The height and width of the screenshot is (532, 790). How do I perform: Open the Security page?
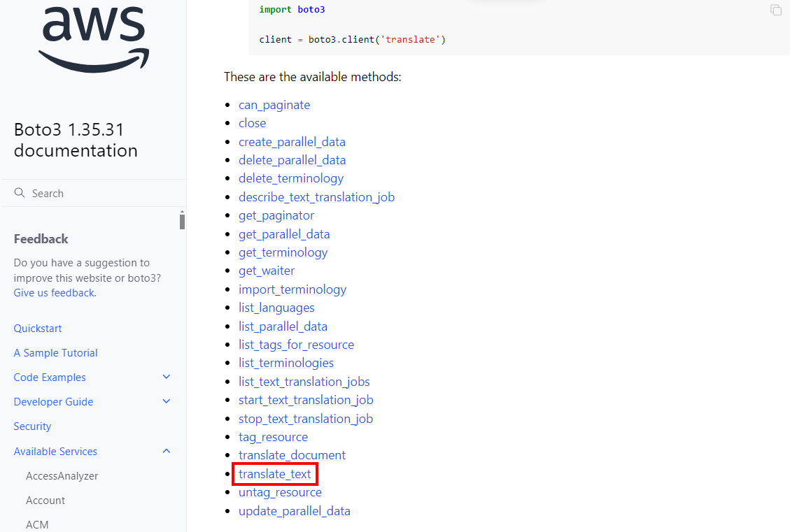(32, 426)
